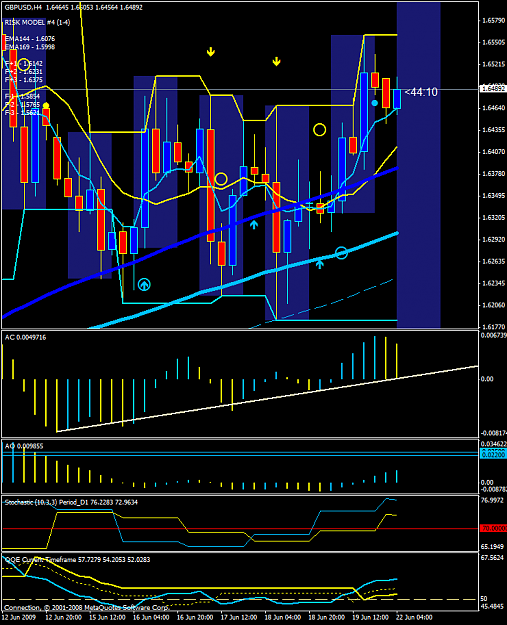Click the current price tag 1.64892
This screenshot has width=507, height=625.
[493, 88]
